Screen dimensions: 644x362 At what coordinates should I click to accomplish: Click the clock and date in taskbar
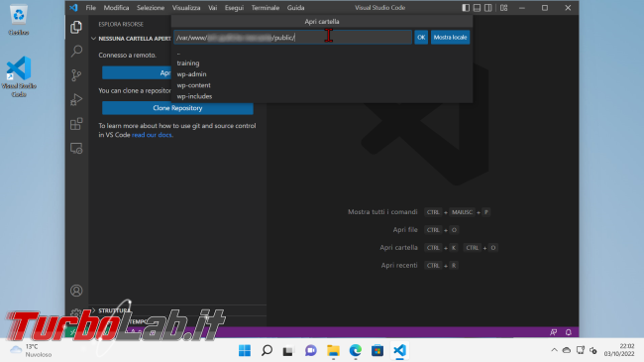pos(619,350)
